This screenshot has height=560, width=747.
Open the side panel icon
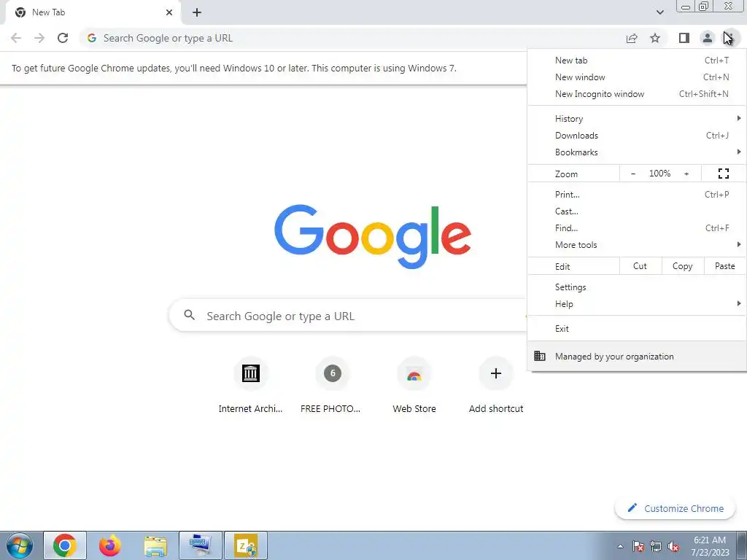click(x=684, y=38)
